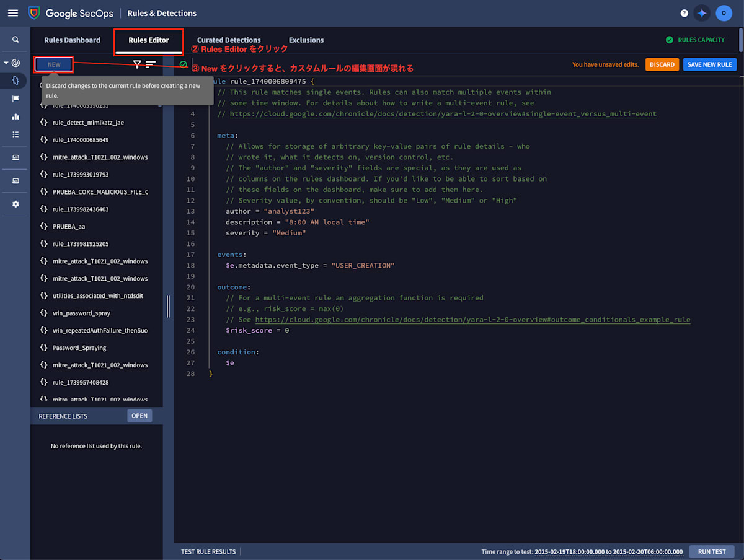Click the events: keyword in the editor
The width and height of the screenshot is (744, 560).
232,255
